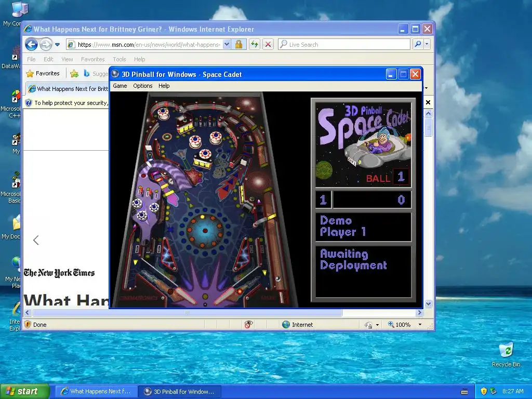The image size is (532, 399).
Task: Open the Internet Explorer Help menu
Action: 139,59
